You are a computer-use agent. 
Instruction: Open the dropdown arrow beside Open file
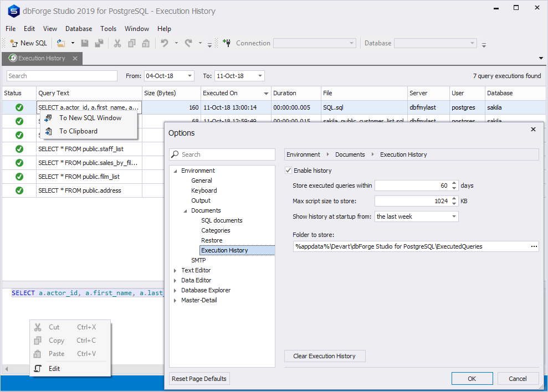point(73,43)
